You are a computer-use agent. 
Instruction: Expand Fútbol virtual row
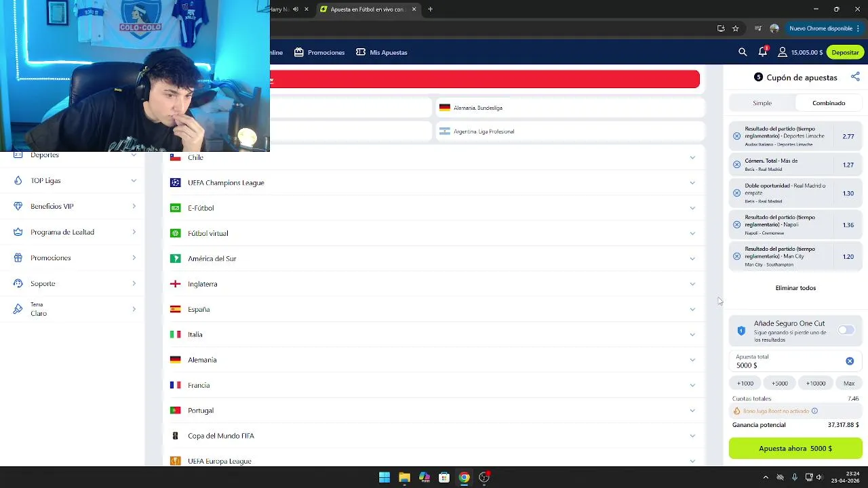[692, 233]
